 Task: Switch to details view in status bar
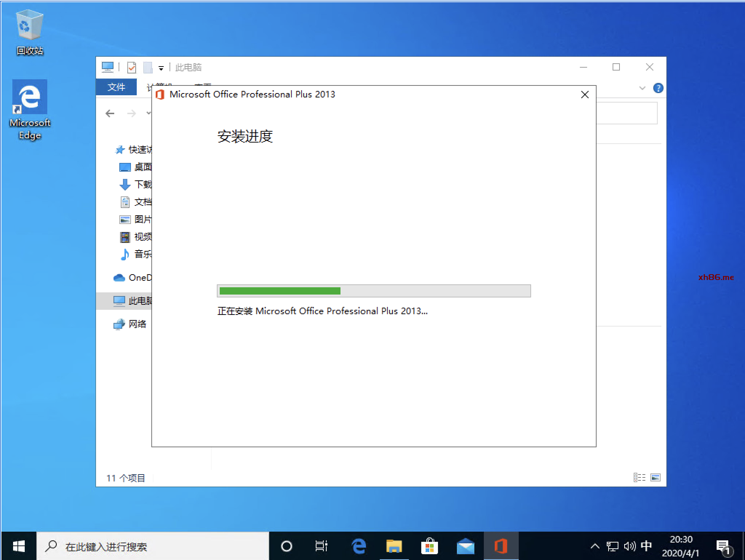click(639, 477)
